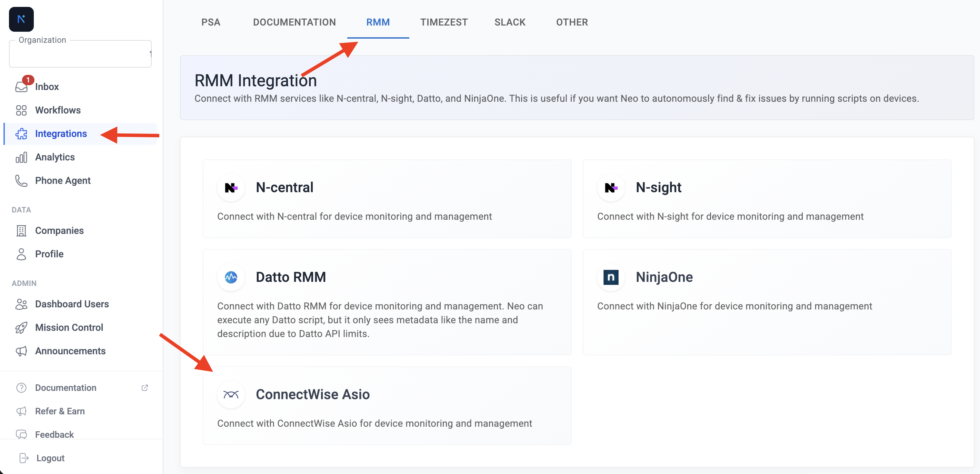Image resolution: width=980 pixels, height=474 pixels.
Task: Click the Phone Agent handset icon
Action: pos(21,180)
